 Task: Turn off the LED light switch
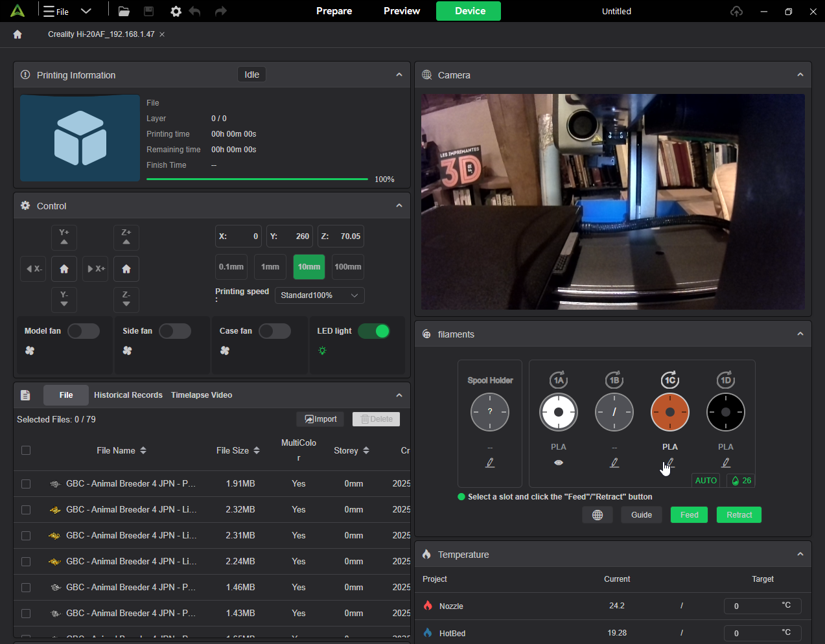[x=374, y=331]
